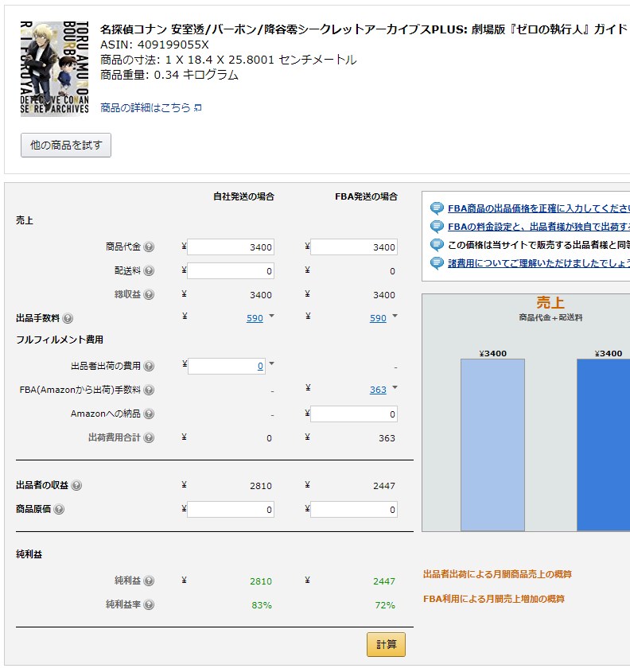Screen dimensions: 630x672
Task: Click 自社発送の場合 column header
Action: [244, 196]
